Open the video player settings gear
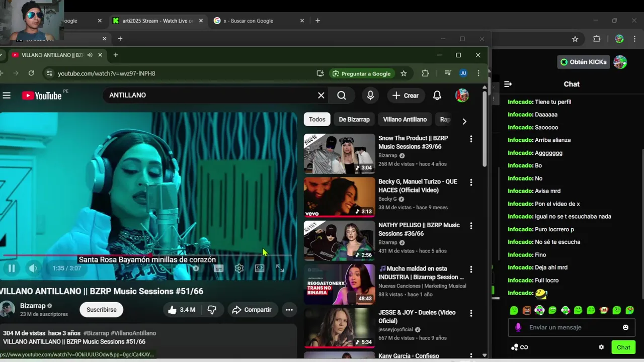The width and height of the screenshot is (644, 362). point(239,268)
